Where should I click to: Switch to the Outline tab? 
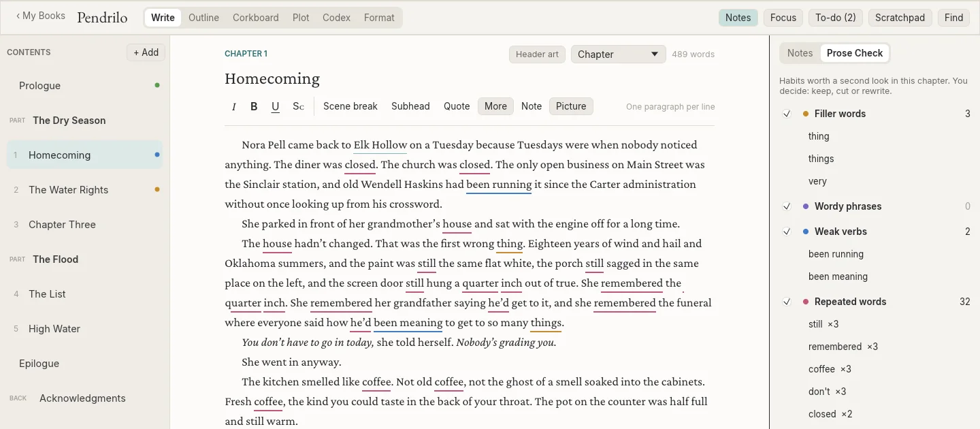[x=203, y=18]
